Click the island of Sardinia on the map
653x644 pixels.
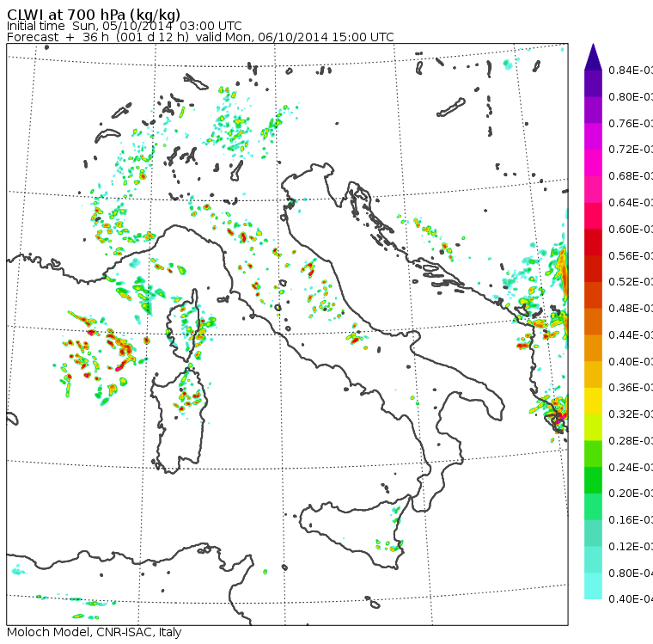[x=180, y=421]
